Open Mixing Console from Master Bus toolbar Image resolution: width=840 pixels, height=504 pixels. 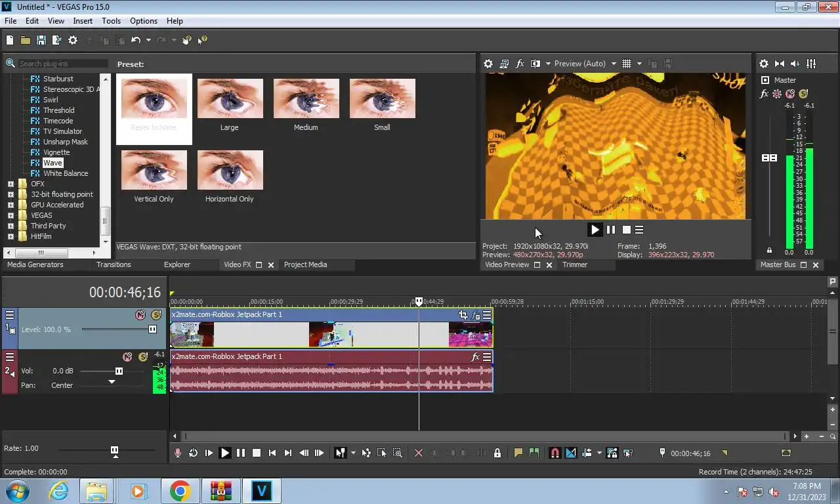click(x=811, y=64)
